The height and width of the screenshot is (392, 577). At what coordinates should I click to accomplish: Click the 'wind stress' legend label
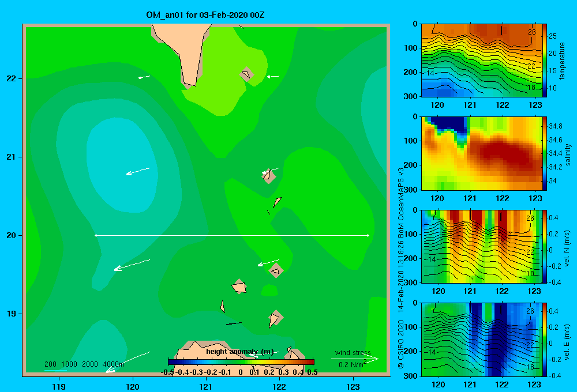pyautogui.click(x=353, y=353)
